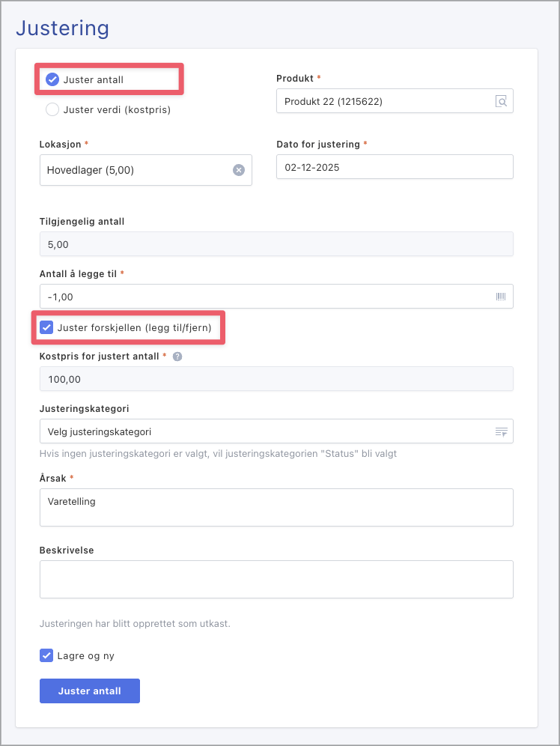Screen dimensions: 560x746
Task: Expand the Lokasjon dropdown
Action: point(135,170)
